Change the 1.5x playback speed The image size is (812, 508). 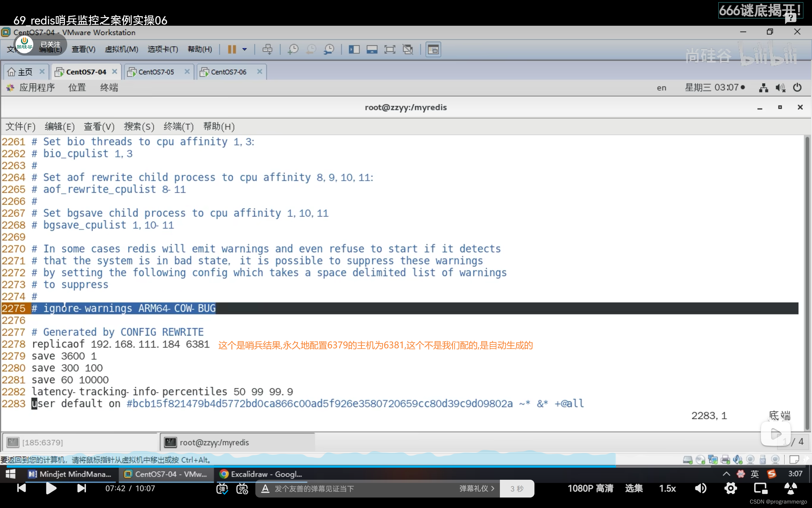click(x=667, y=489)
